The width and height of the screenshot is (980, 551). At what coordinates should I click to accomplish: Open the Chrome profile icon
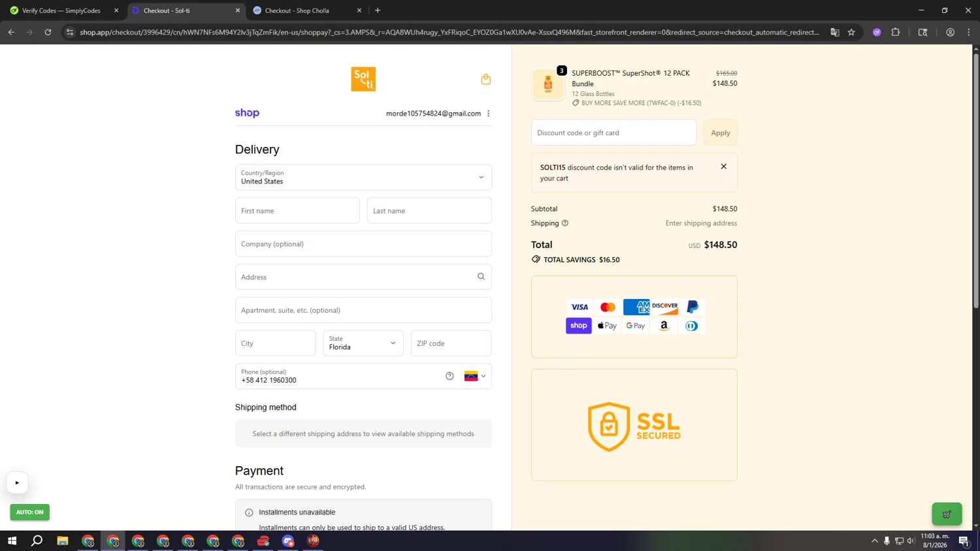951,32
